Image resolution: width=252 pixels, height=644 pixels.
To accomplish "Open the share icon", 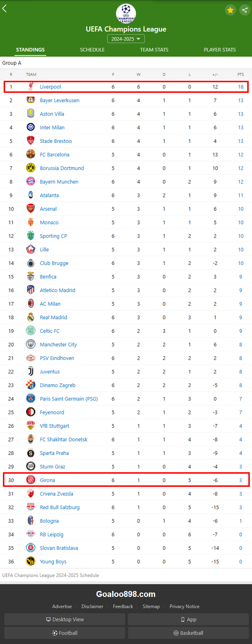I will click(244, 10).
